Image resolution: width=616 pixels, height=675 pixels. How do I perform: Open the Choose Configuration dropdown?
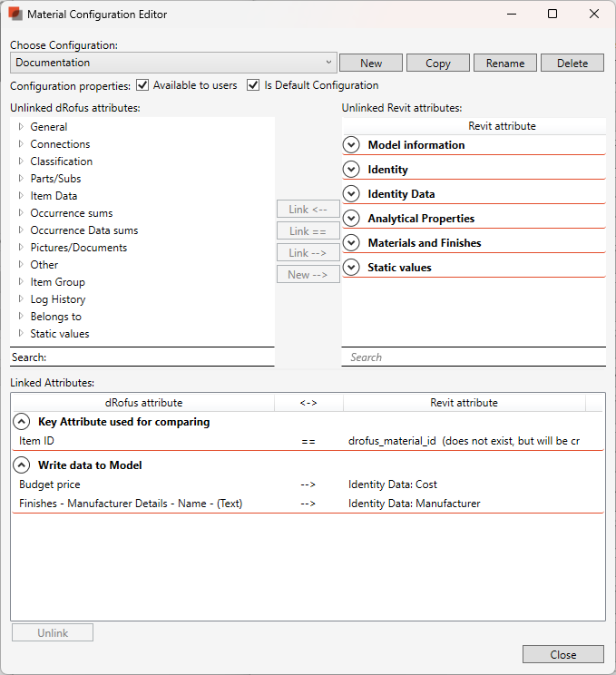click(173, 63)
